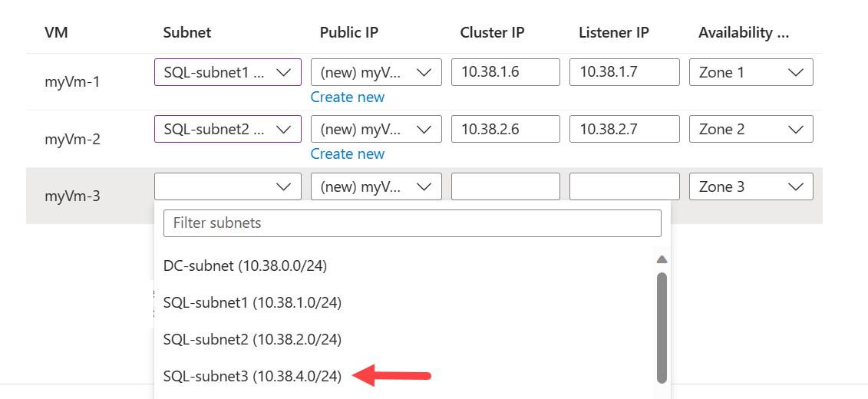The image size is (868, 399).
Task: Click the Listener IP field showing 10.38.2.7
Action: point(624,130)
